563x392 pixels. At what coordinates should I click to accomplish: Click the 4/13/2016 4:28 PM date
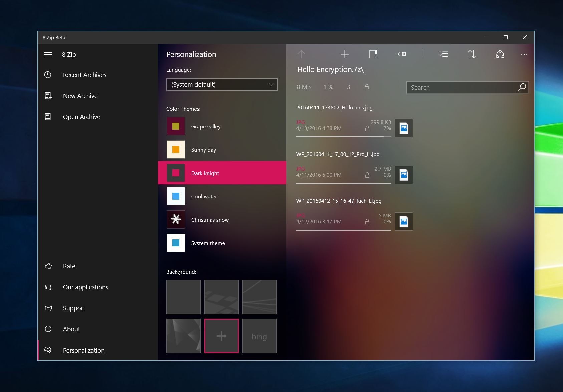click(x=319, y=128)
